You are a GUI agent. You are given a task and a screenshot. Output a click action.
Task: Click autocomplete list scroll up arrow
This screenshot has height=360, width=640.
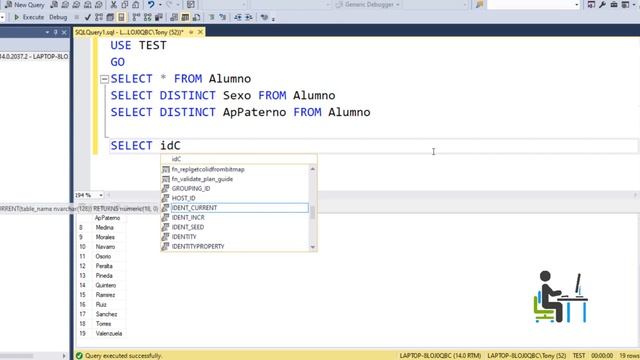click(313, 169)
